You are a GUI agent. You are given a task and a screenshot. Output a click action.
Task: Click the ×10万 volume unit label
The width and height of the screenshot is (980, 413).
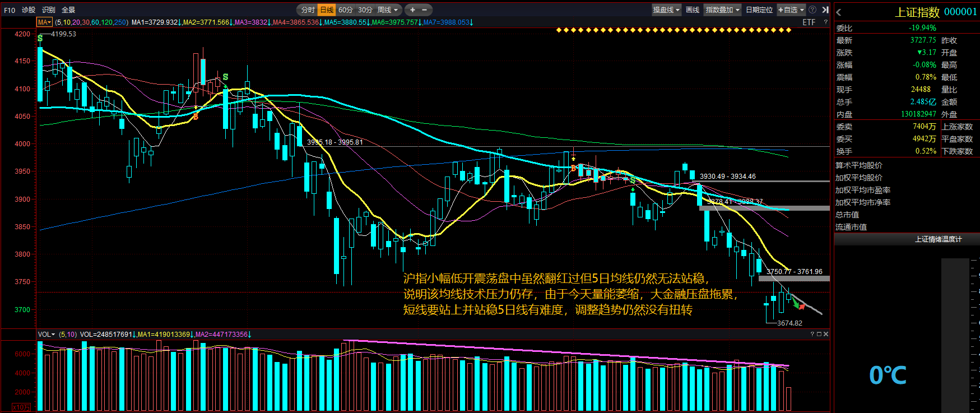(x=21, y=407)
